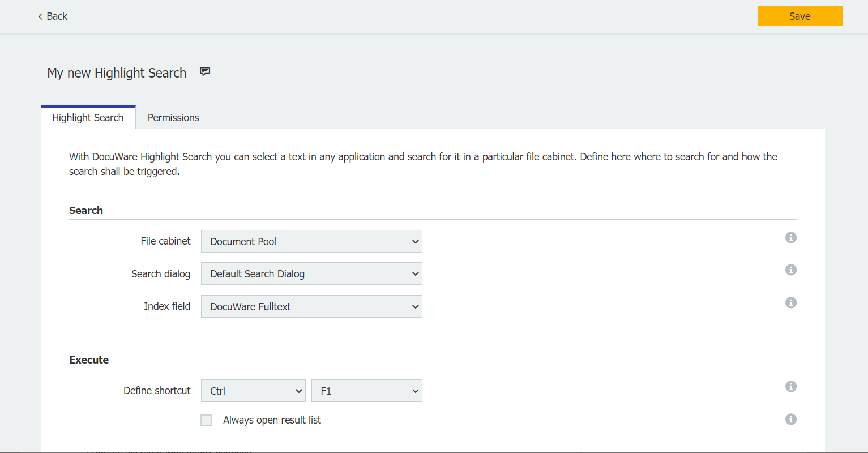The height and width of the screenshot is (453, 868).
Task: Enable the Always open result list checkbox
Action: pos(207,420)
